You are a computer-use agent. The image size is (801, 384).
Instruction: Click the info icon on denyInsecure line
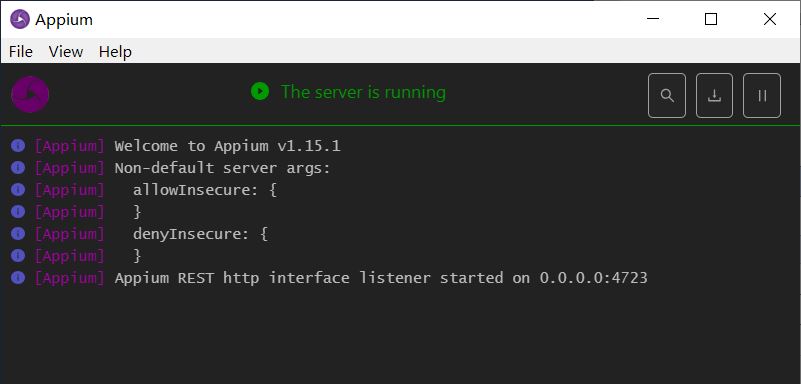[18, 234]
